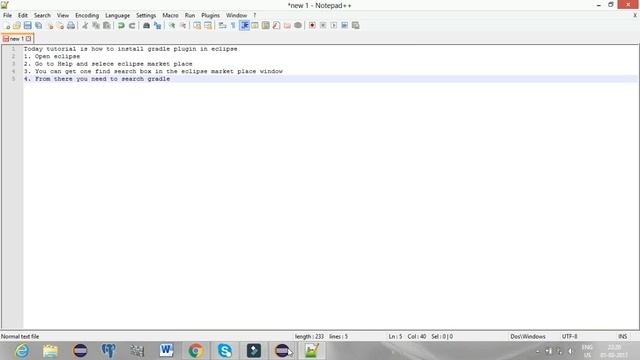Screen dimensions: 640x360
Task: Open the Window menu
Action: click(x=236, y=16)
